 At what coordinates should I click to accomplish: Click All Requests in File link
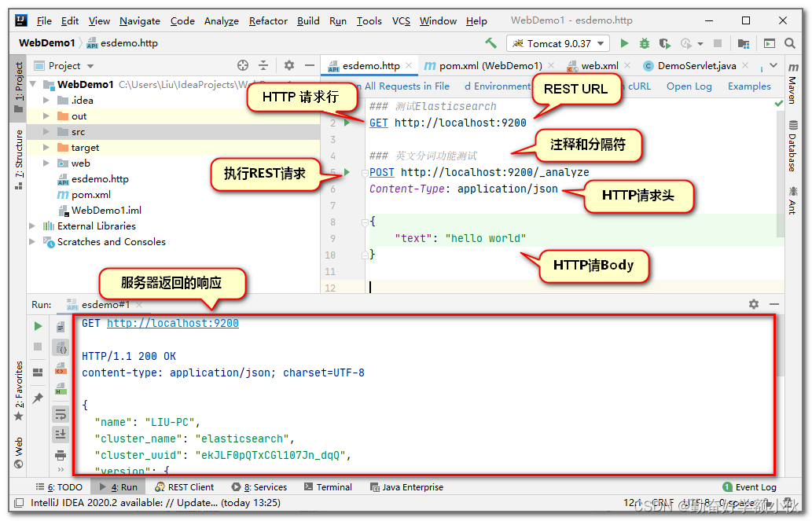(x=407, y=86)
